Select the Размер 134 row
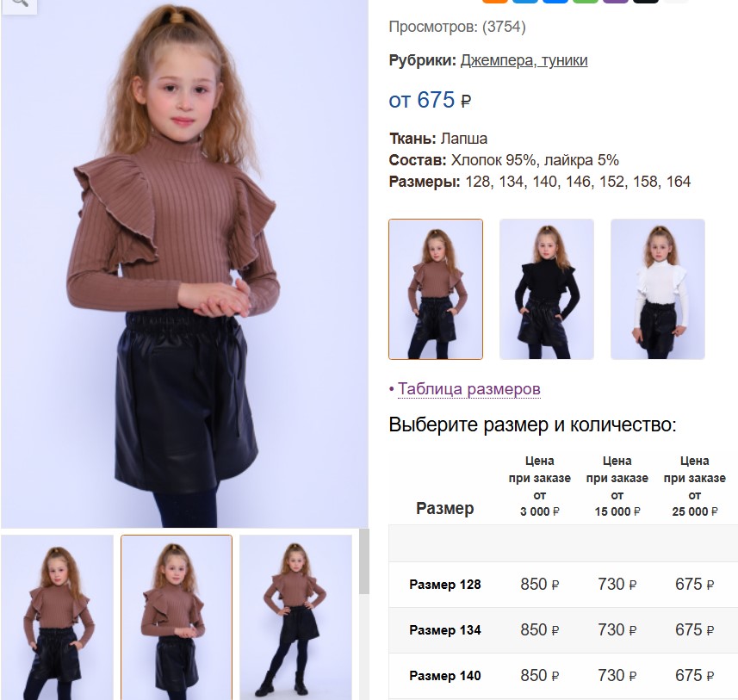738x700 pixels. pyautogui.click(x=563, y=630)
